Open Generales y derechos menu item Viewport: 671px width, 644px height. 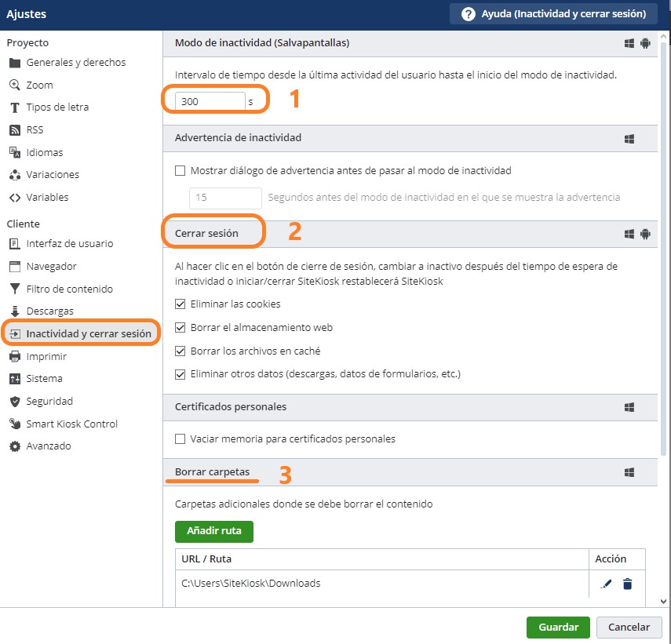click(75, 63)
